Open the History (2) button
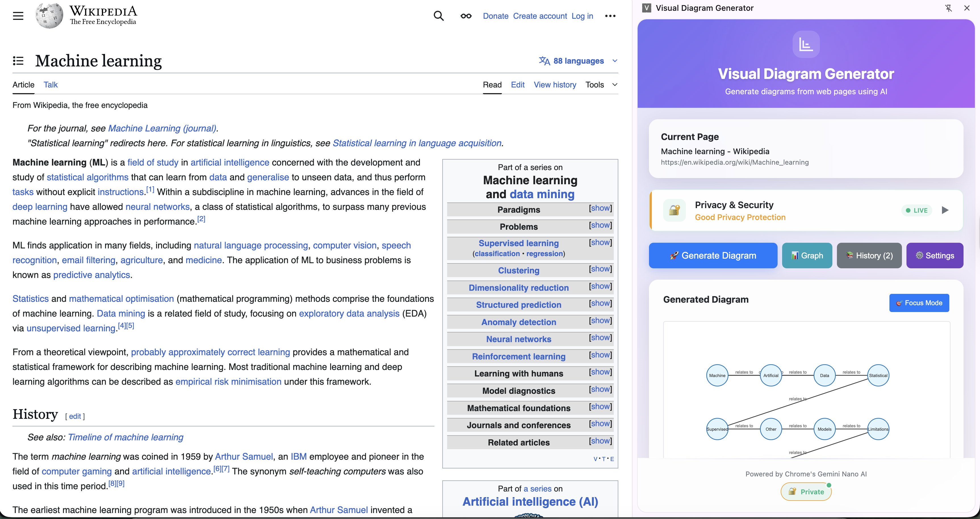 [x=869, y=256]
